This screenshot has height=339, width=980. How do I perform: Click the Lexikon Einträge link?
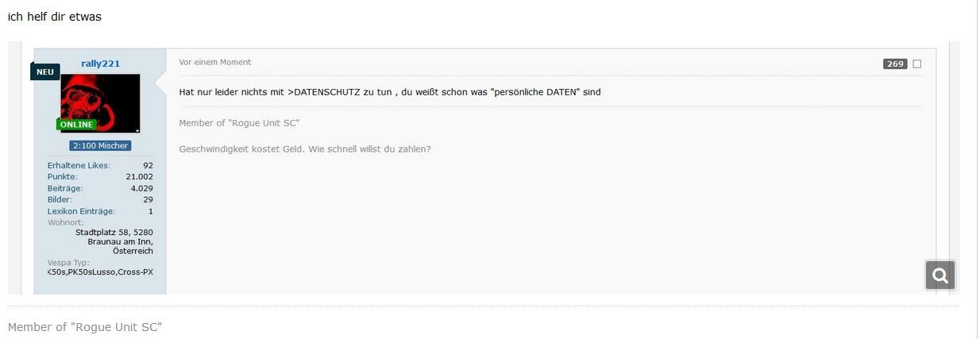pos(81,211)
